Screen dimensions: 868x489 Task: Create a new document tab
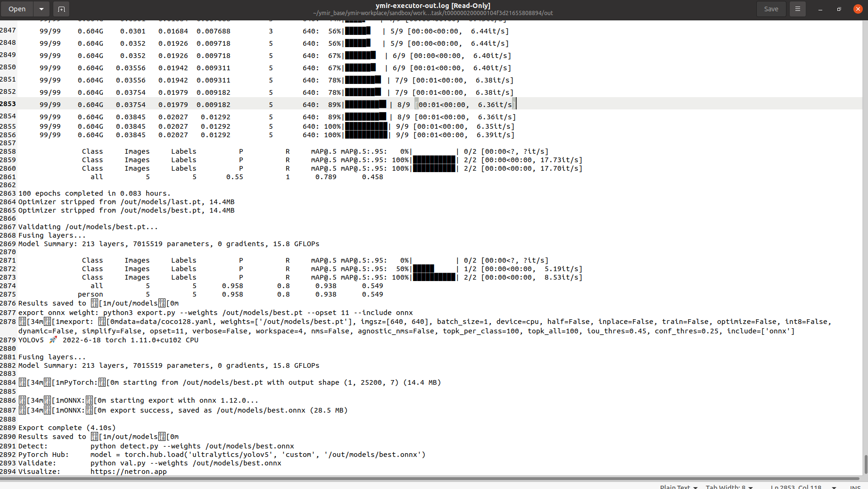click(61, 8)
